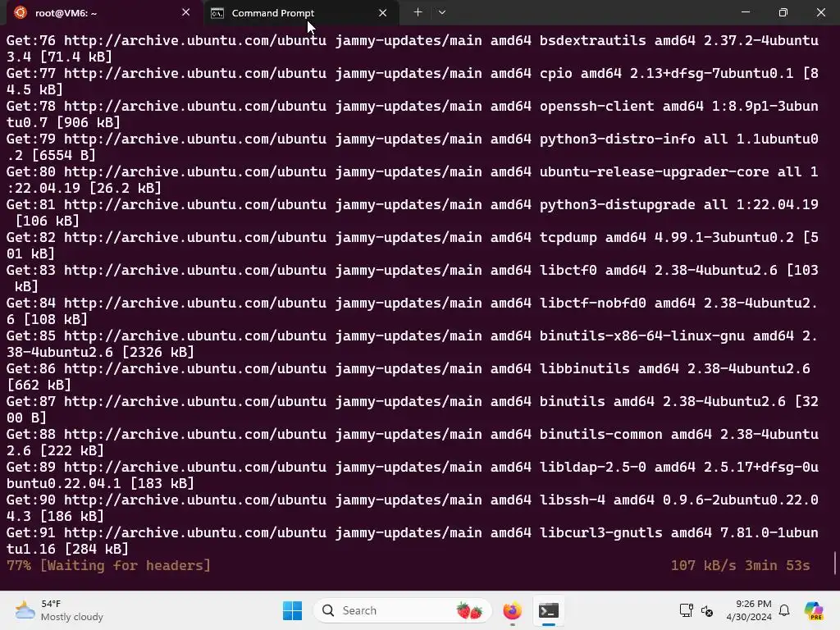Open the clock showing 9:26 PM
Image resolution: width=840 pixels, height=630 pixels.
(749, 610)
